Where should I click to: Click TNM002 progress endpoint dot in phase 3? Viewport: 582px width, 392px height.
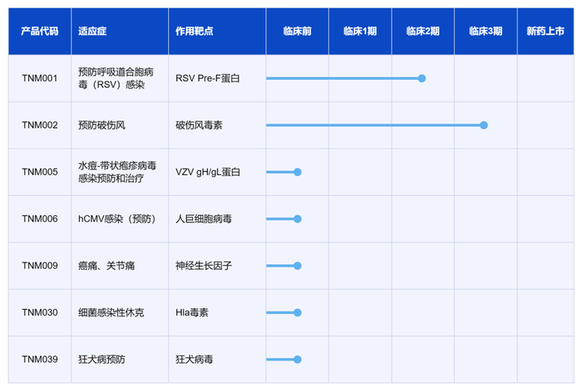click(x=484, y=125)
